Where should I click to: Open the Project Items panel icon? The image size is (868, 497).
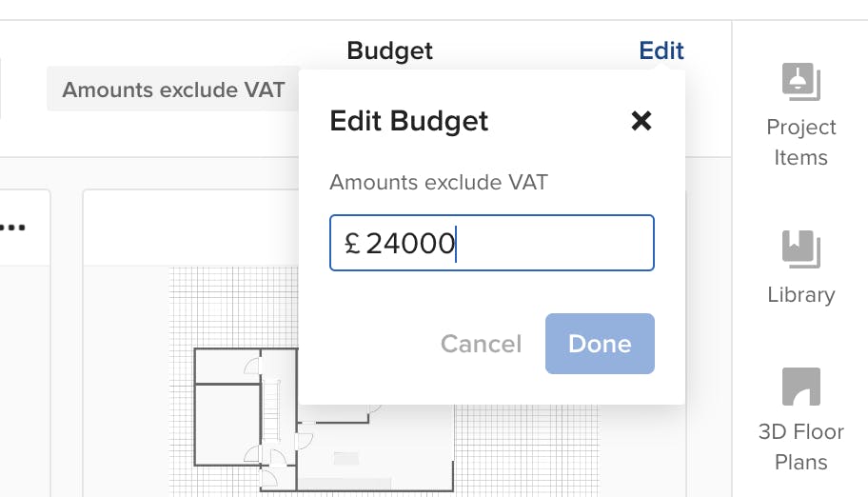[x=800, y=82]
